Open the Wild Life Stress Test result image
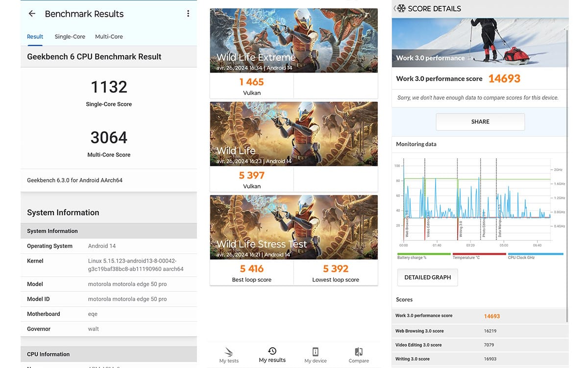This screenshot has width=588, height=368. [294, 227]
